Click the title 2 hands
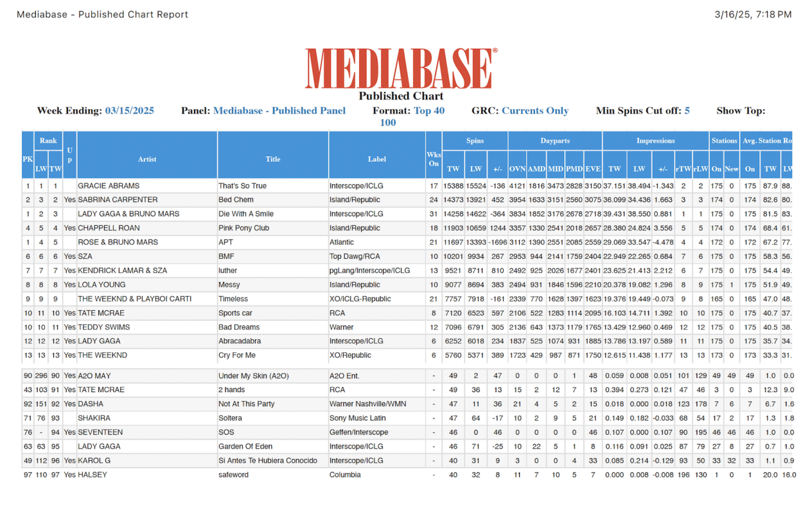812x518 pixels. 231,390
